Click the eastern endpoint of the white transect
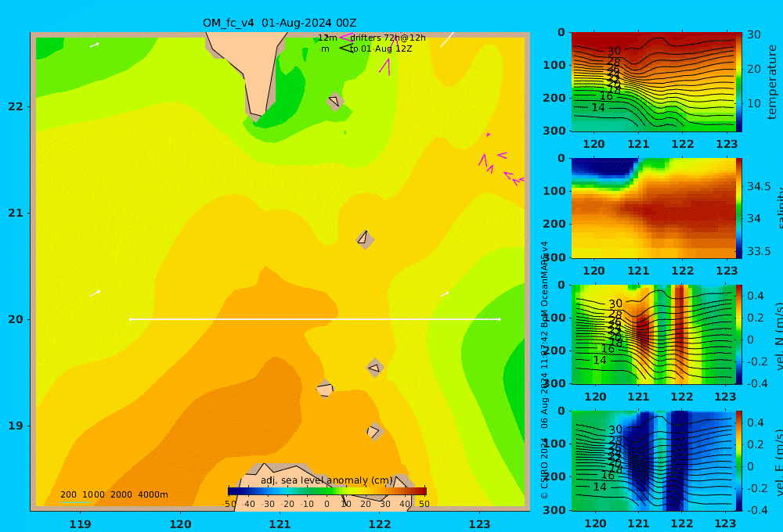Viewport: 783px width, 532px height. (x=500, y=319)
